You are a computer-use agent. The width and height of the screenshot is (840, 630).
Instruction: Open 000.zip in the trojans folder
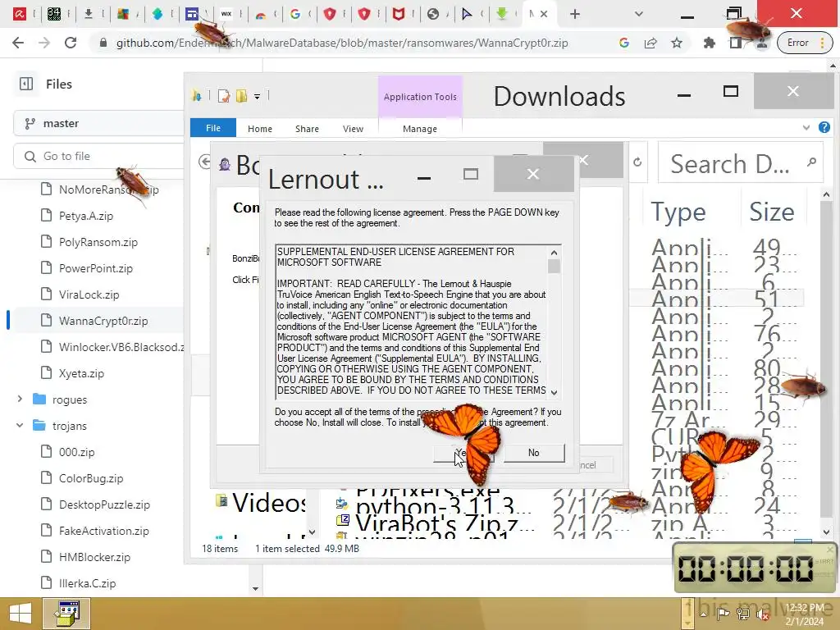[x=76, y=452]
